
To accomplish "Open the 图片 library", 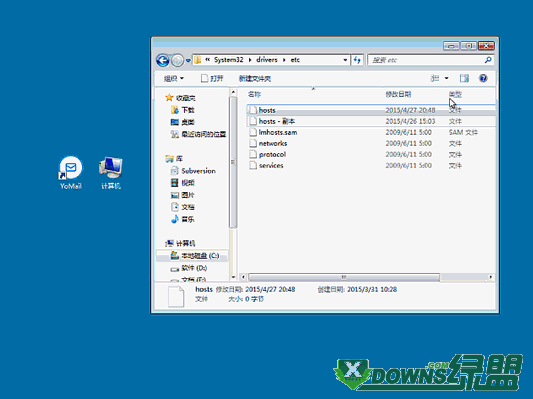I will [x=183, y=195].
